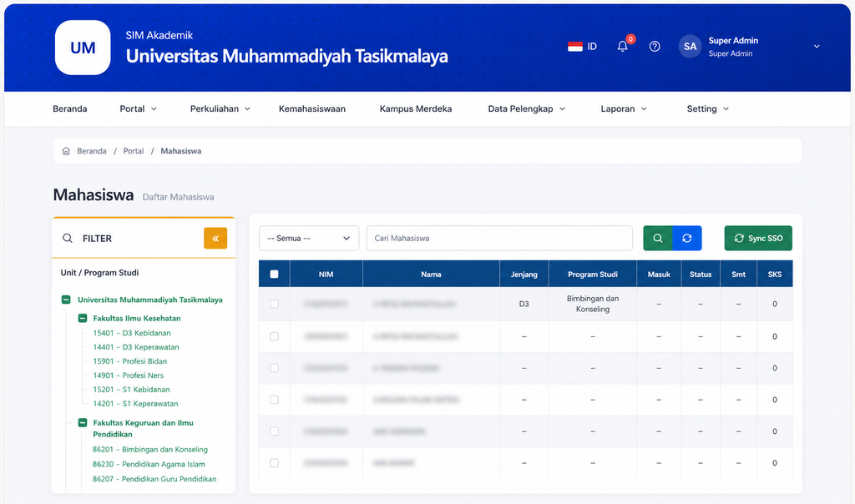Screen dimensions: 855x504
Task: Click Beranda link in breadcrumb
Action: pos(92,151)
